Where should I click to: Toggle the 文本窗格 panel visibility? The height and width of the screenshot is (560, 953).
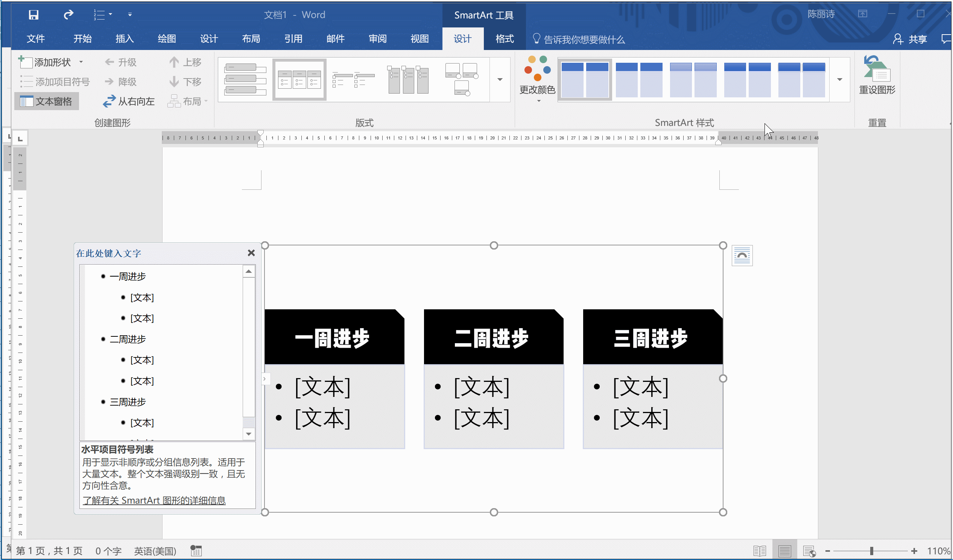pos(49,101)
